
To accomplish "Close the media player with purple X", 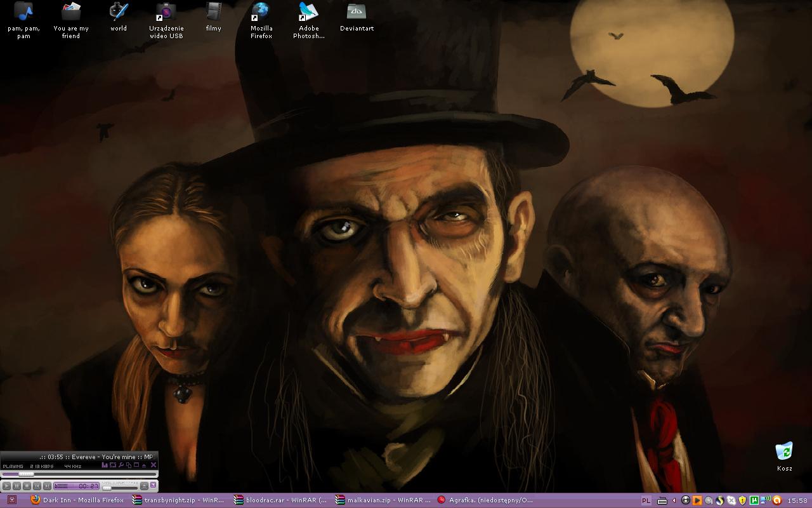I will (153, 465).
